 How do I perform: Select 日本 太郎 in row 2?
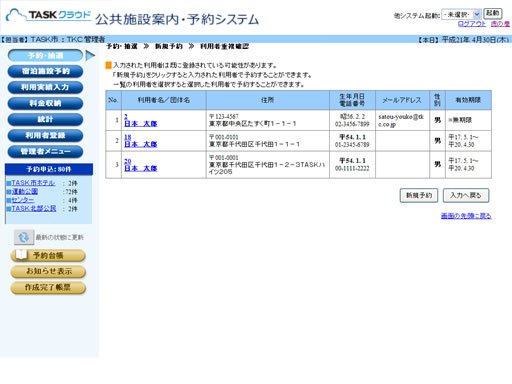pyautogui.click(x=140, y=144)
